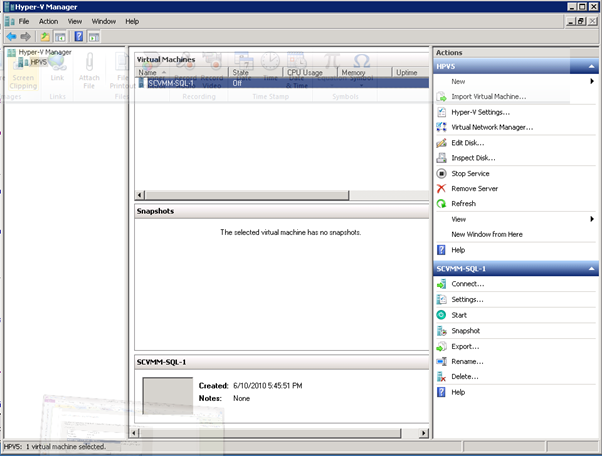Click the Help icon in HPVS section

(x=442, y=250)
